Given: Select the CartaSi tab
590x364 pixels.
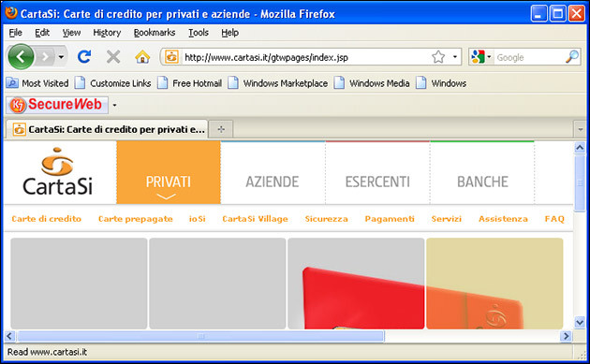Looking at the screenshot, I should click(107, 129).
